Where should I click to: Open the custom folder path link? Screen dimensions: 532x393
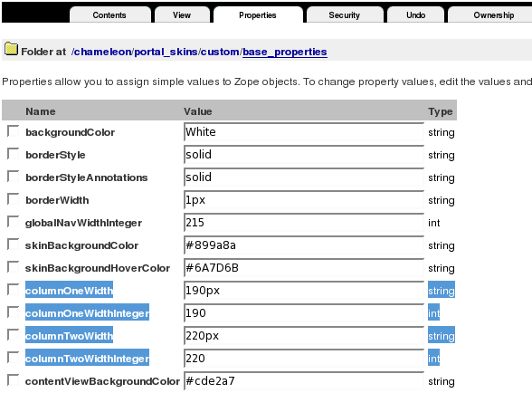[x=220, y=52]
